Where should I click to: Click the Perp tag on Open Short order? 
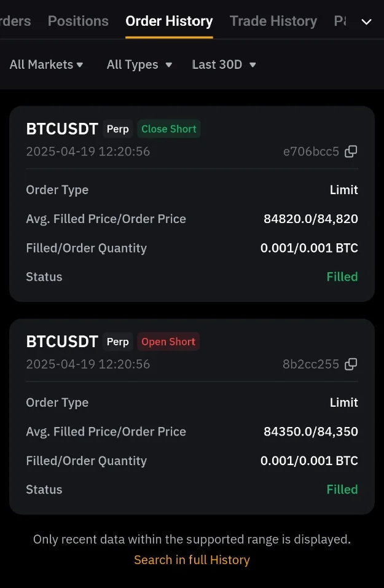pos(118,342)
